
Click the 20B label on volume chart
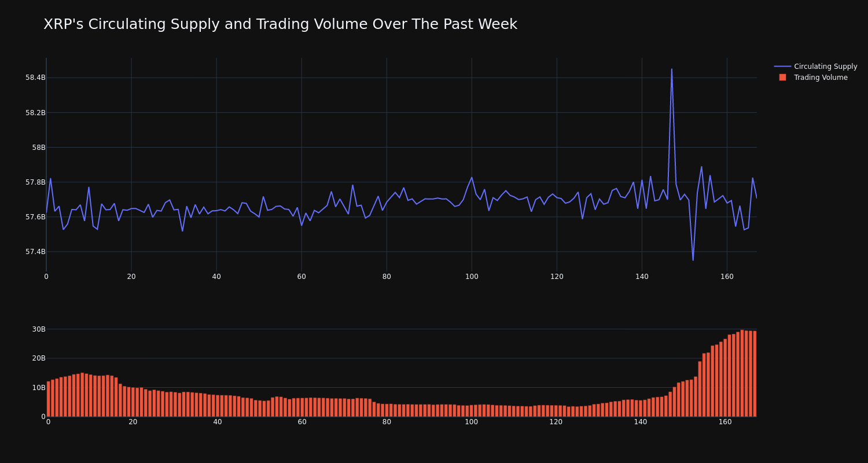[39, 358]
